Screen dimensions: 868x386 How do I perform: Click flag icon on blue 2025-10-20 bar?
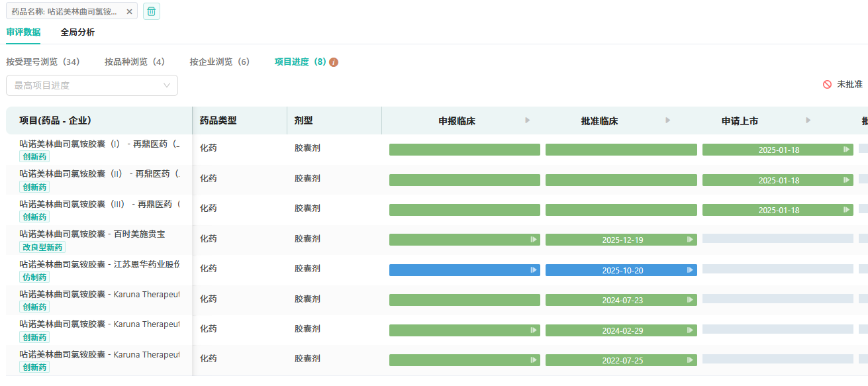(x=690, y=270)
